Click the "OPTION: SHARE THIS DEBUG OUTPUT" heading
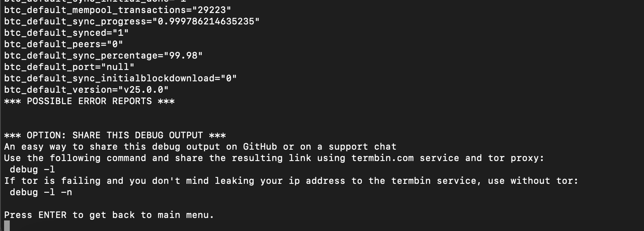Viewport: 644px width, 231px height. tap(115, 135)
